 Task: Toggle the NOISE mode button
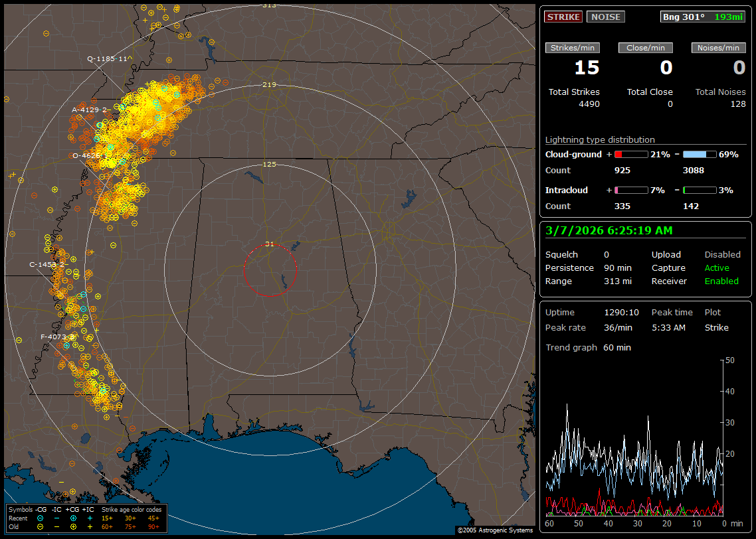[x=605, y=17]
